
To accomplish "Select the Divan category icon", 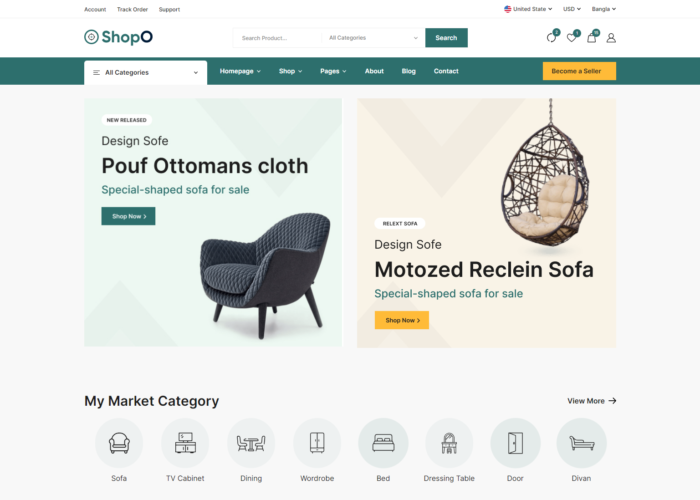I will pyautogui.click(x=581, y=443).
